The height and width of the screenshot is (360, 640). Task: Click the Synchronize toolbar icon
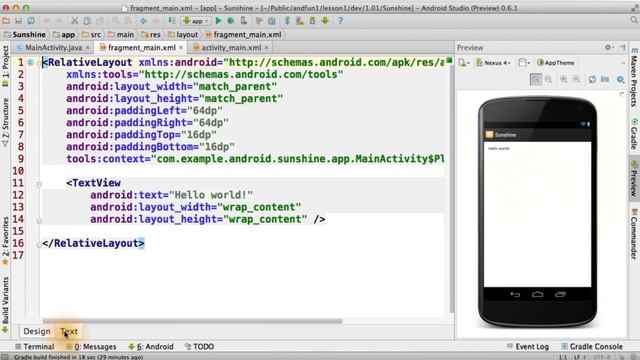pos(31,20)
